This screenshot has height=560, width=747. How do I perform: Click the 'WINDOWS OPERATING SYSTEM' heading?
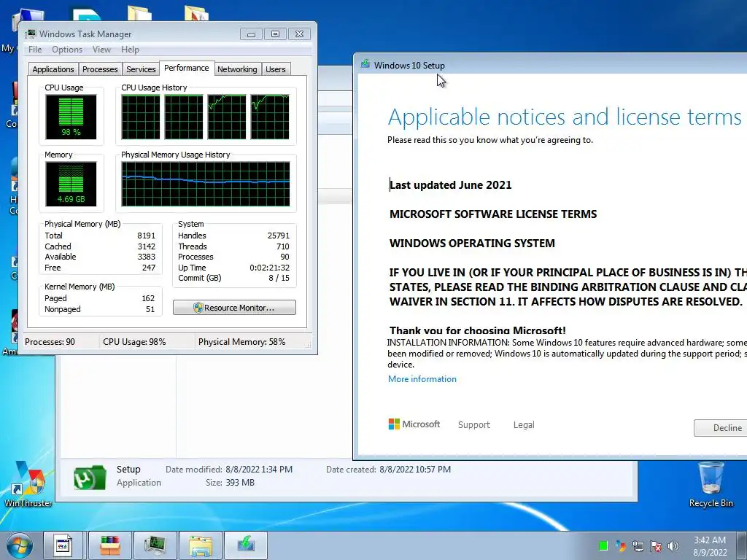(472, 243)
